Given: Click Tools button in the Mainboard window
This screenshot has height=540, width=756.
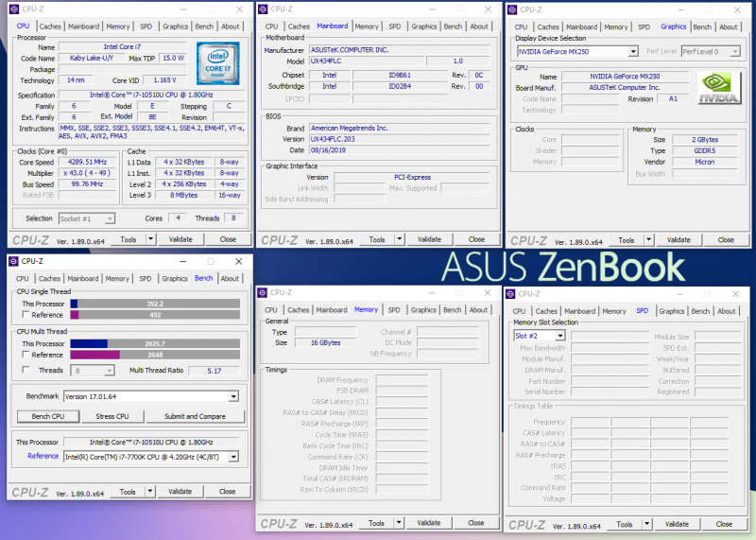Looking at the screenshot, I should pyautogui.click(x=377, y=239).
